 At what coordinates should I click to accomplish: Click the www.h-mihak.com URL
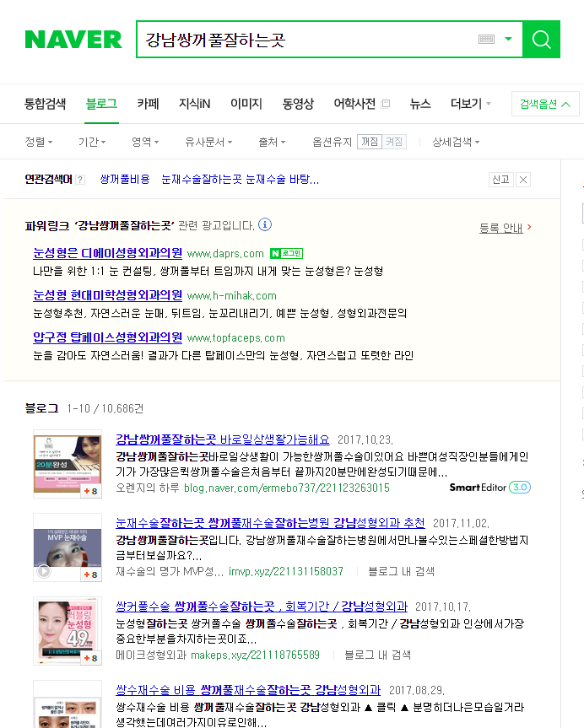231,296
